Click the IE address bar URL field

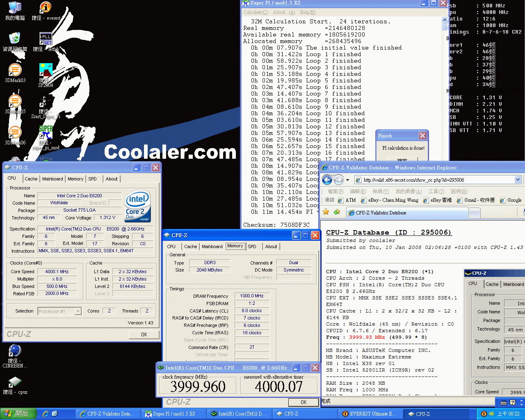(x=437, y=180)
